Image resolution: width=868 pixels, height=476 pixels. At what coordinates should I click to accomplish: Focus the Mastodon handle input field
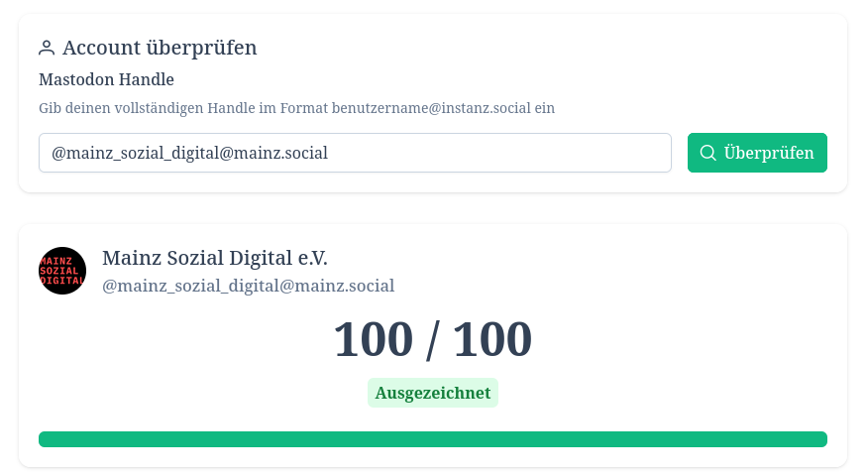[355, 153]
